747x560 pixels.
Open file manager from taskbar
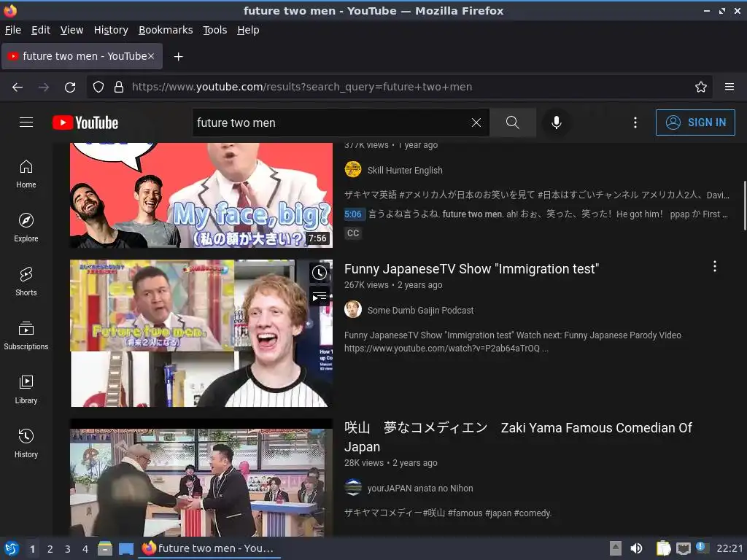[x=105, y=548]
